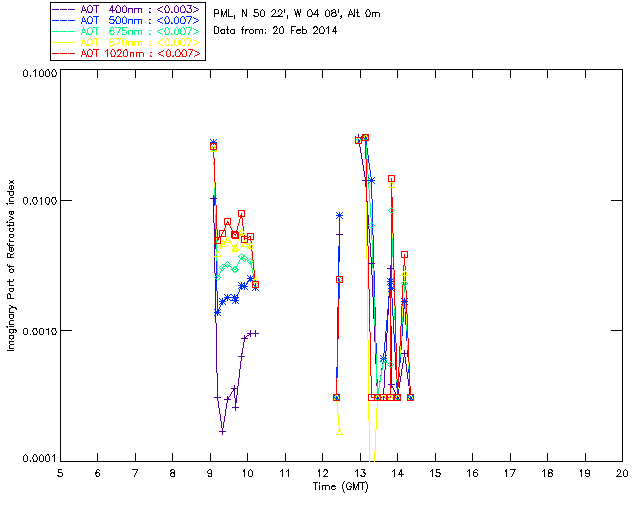Click the x-axis tick label 20
The height and width of the screenshot is (512, 640).
[x=622, y=473]
